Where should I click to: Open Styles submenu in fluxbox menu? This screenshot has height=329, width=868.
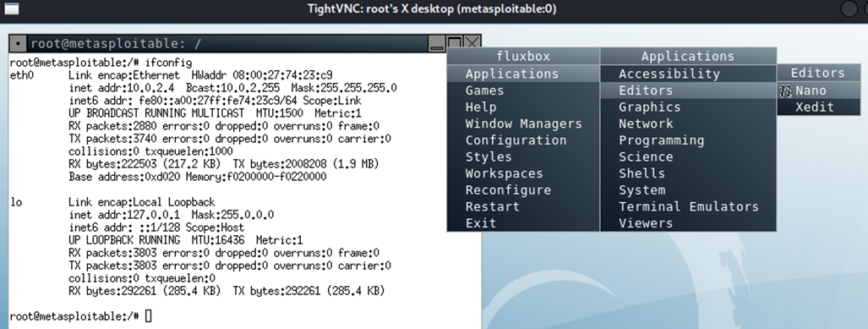pos(523,156)
